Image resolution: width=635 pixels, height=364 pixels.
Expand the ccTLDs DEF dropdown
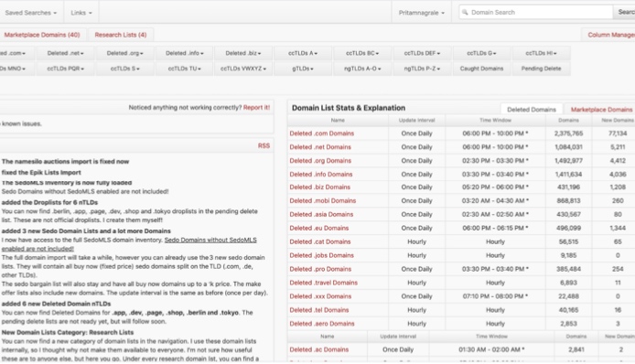tap(422, 53)
